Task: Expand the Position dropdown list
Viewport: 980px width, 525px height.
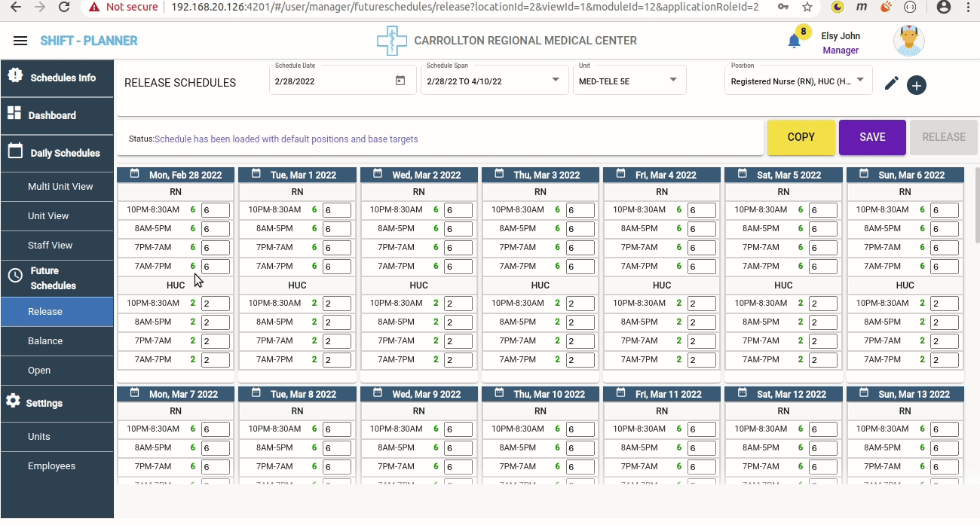Action: pyautogui.click(x=859, y=80)
